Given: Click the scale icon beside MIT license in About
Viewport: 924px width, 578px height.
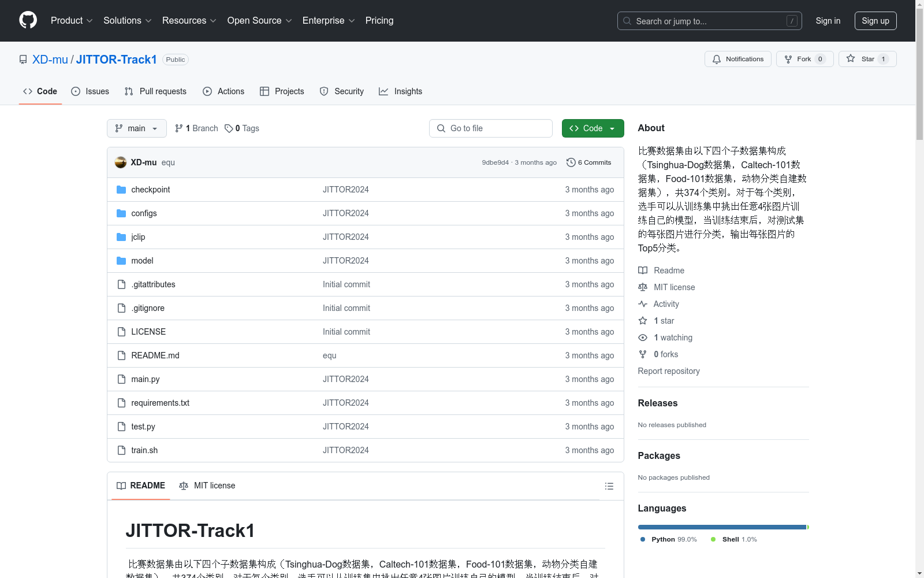Looking at the screenshot, I should 643,287.
